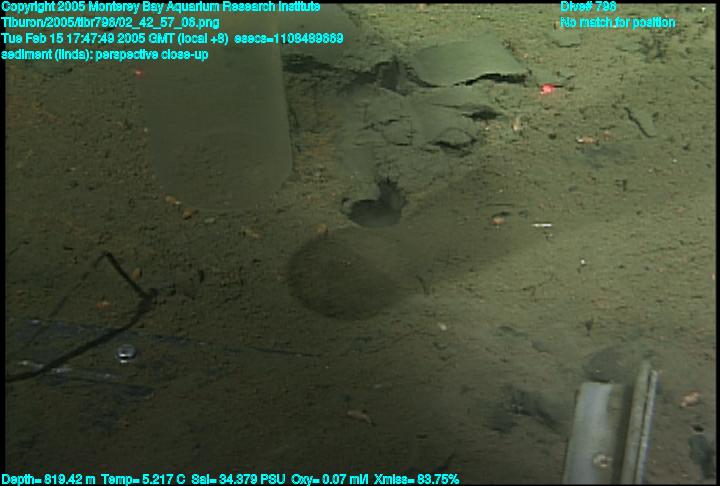Select the Tue Feb 15 timestamp line
720x486 pixels.
(116, 38)
